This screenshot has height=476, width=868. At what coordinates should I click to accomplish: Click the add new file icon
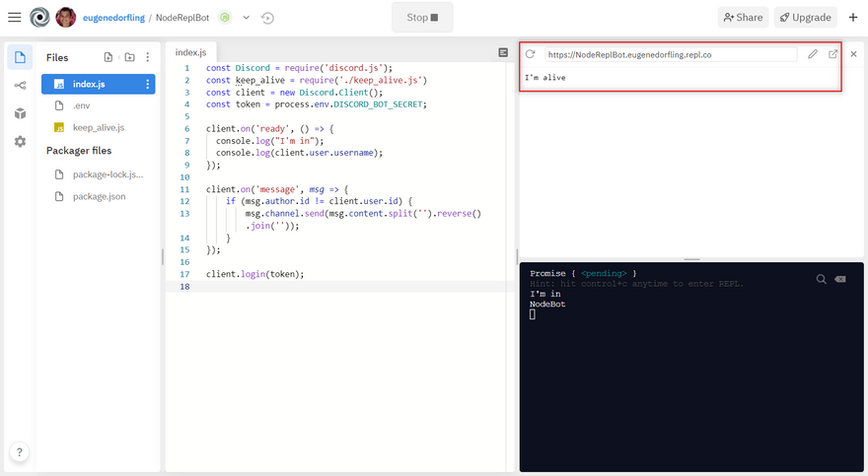[108, 58]
